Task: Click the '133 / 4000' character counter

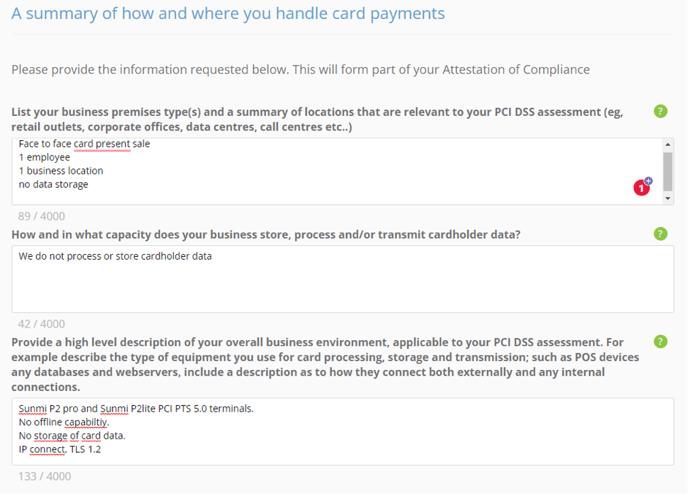Action: point(44,476)
